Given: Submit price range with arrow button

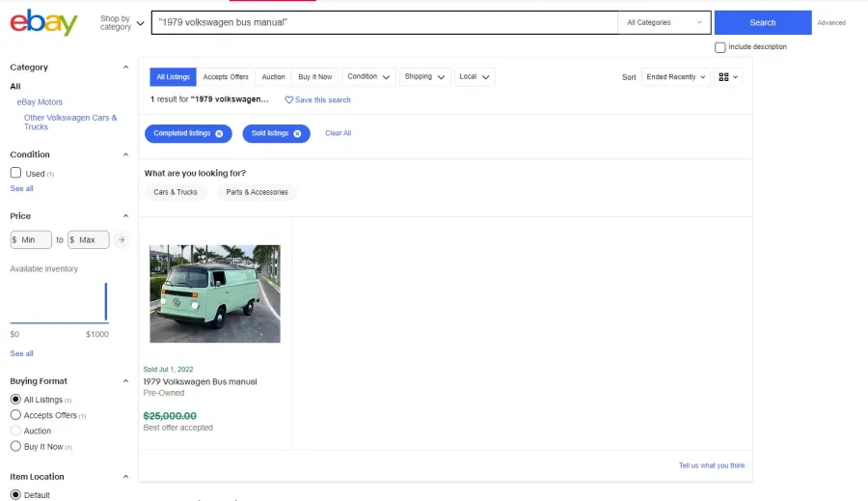Looking at the screenshot, I should 122,240.
